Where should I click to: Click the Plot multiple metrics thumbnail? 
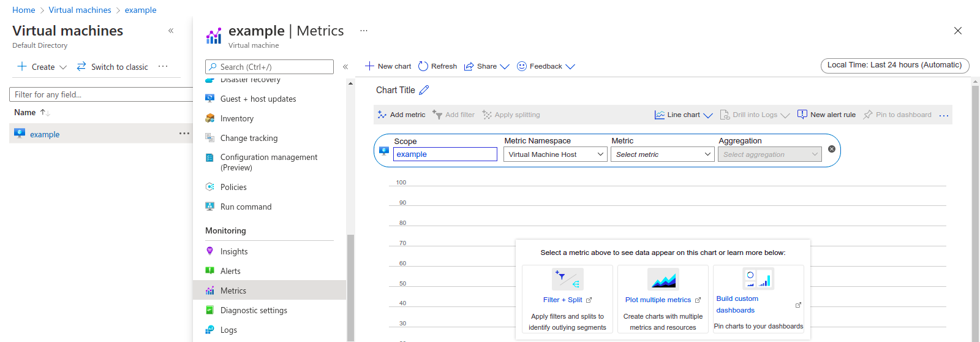pos(663,279)
